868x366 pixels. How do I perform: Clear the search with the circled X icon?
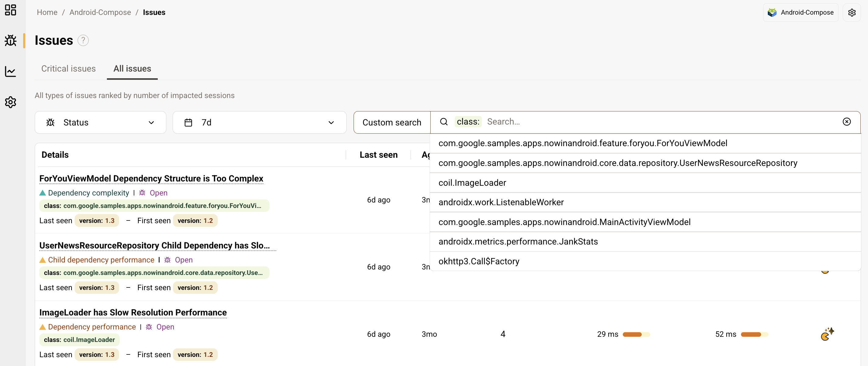(x=846, y=122)
